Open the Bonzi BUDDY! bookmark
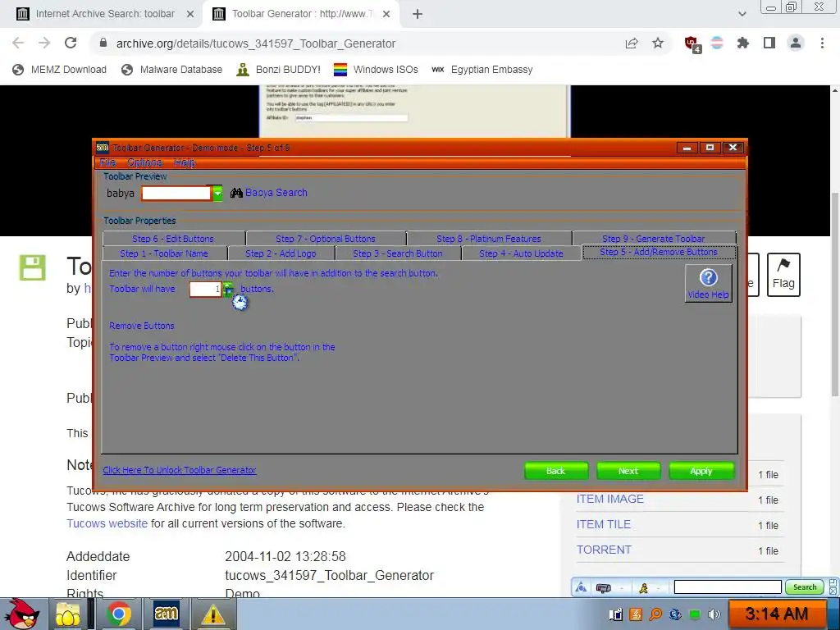Image resolution: width=840 pixels, height=630 pixels. tap(279, 70)
